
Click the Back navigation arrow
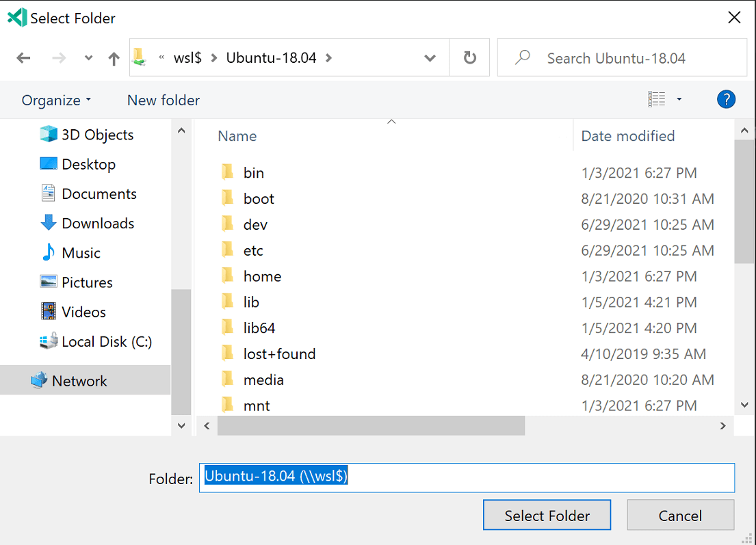click(24, 58)
